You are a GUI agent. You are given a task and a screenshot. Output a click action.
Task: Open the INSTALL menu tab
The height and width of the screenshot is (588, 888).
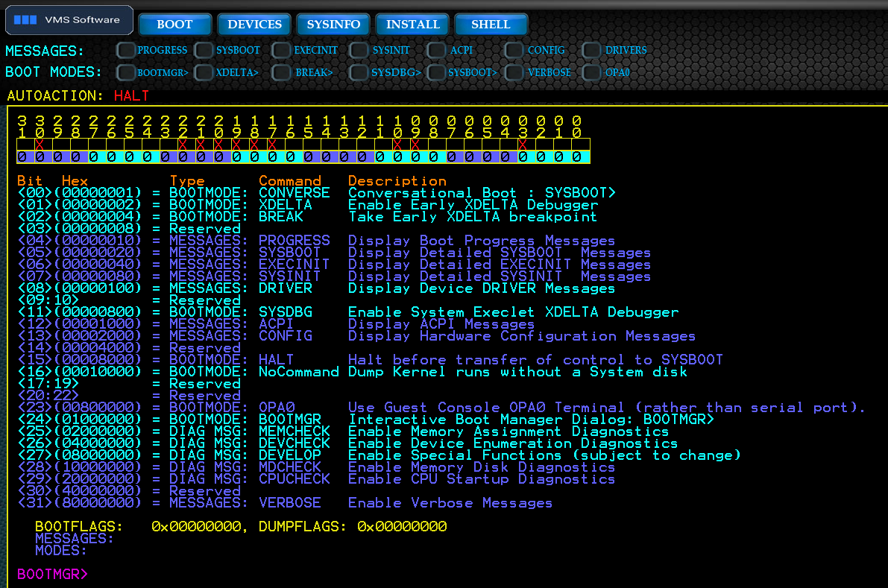pyautogui.click(x=412, y=25)
